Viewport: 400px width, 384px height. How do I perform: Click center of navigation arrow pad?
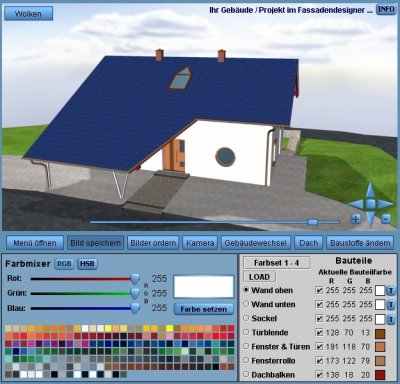pyautogui.click(x=371, y=204)
